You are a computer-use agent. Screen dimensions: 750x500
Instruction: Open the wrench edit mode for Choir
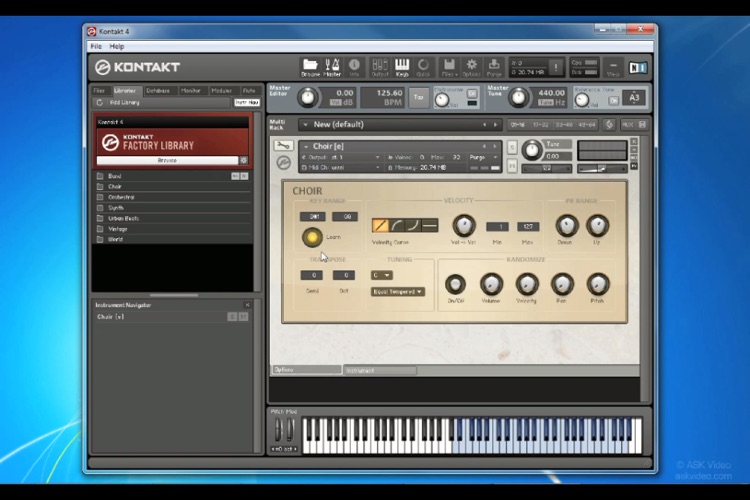(283, 145)
